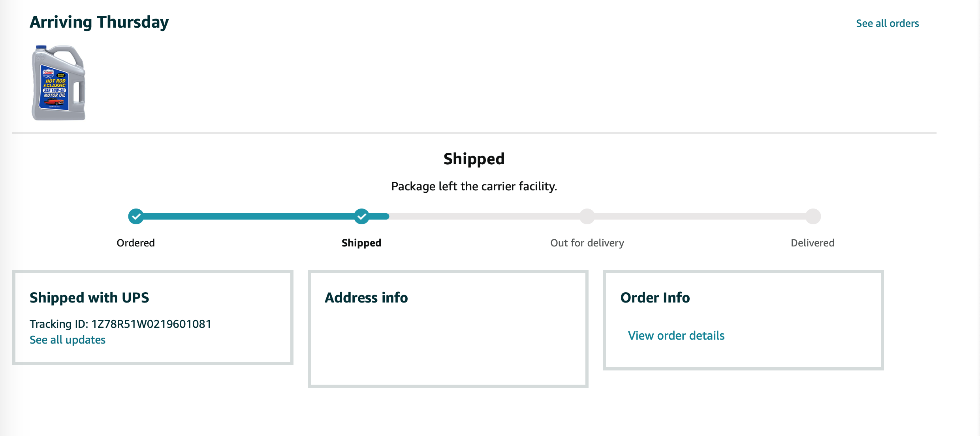980x436 pixels.
Task: Select the Ordered step label
Action: (135, 243)
